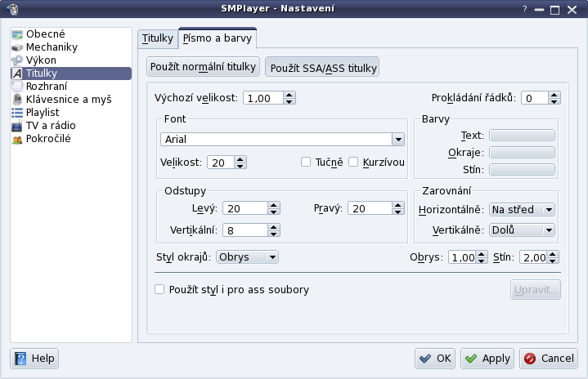The image size is (588, 379).
Task: Open the Obecné settings section icon
Action: (x=17, y=34)
